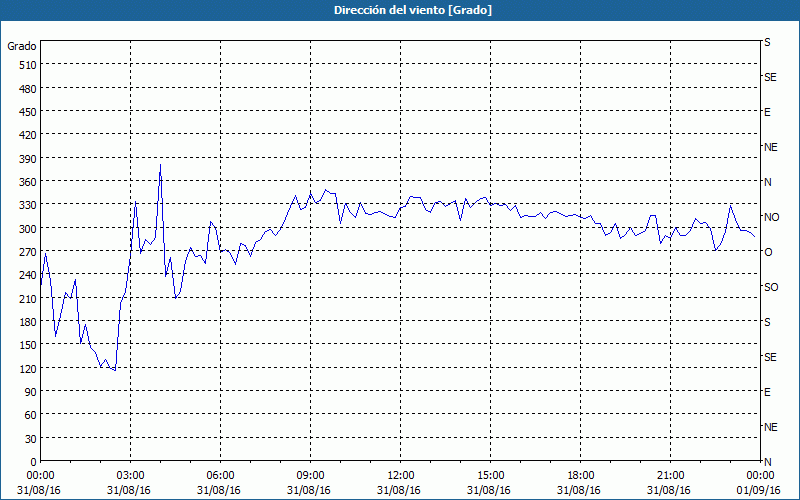Click the 15:00 time label
The width and height of the screenshot is (800, 500).
pos(490,476)
